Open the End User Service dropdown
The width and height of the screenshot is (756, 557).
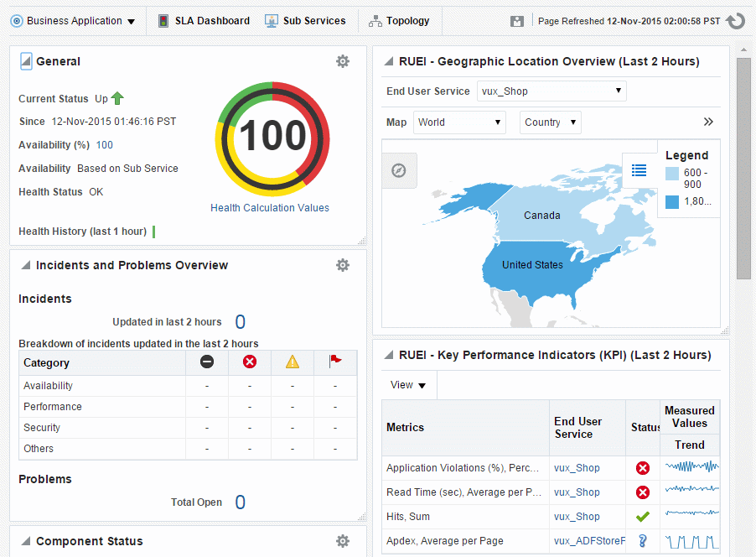click(x=551, y=91)
